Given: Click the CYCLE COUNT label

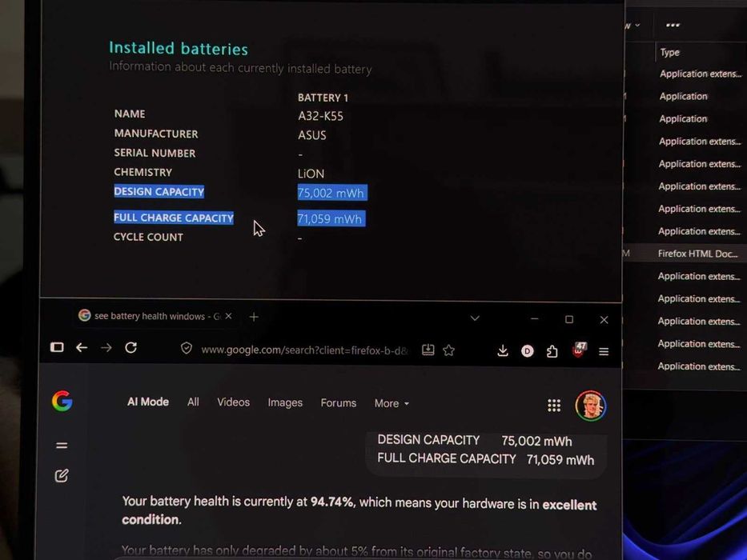Looking at the screenshot, I should [148, 237].
